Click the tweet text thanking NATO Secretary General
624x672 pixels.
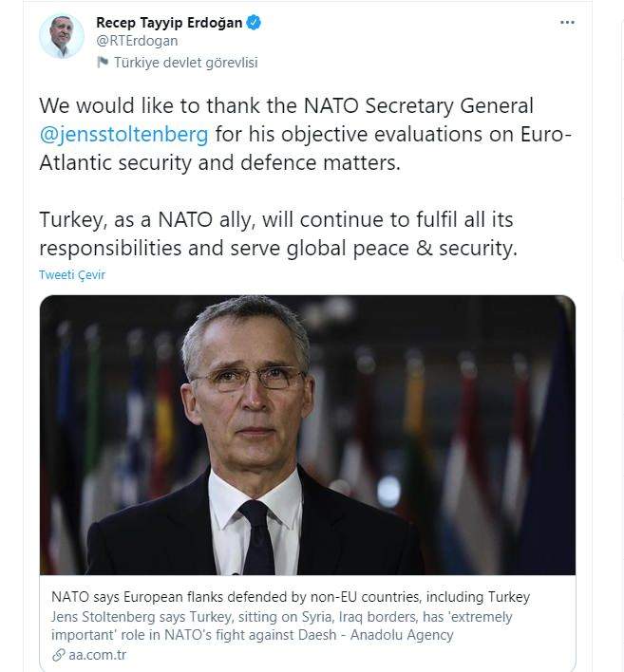click(x=306, y=134)
